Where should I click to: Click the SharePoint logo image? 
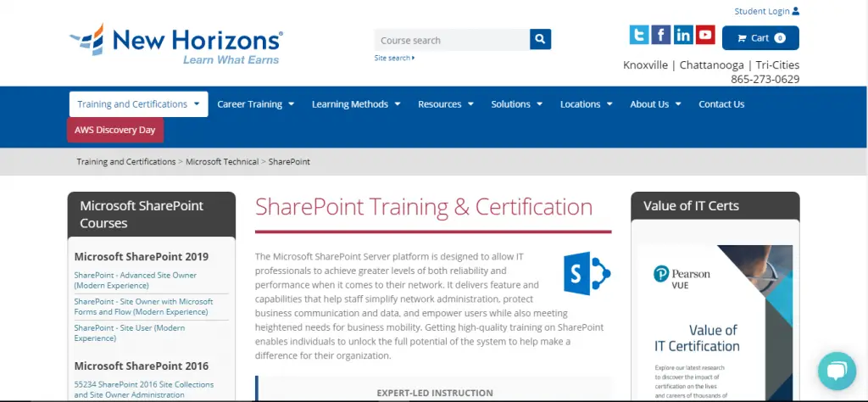click(587, 273)
